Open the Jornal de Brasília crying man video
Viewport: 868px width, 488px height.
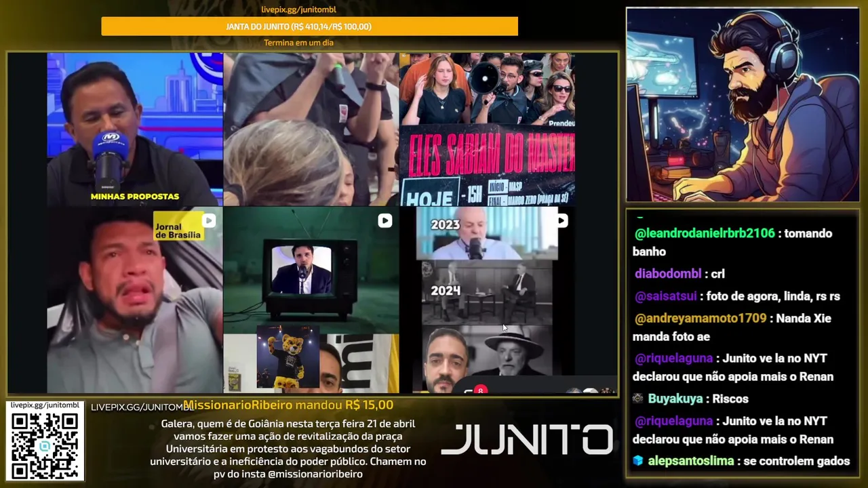coord(135,300)
